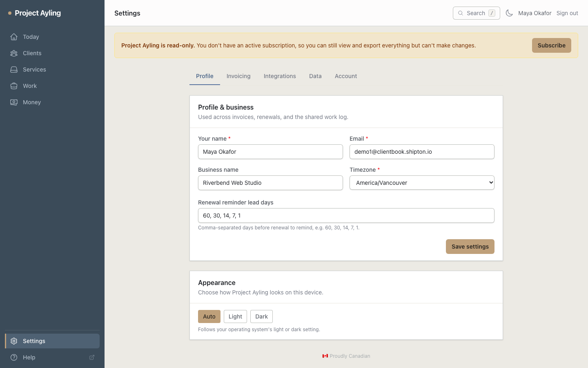Click the Services drive icon in sidebar

click(14, 70)
